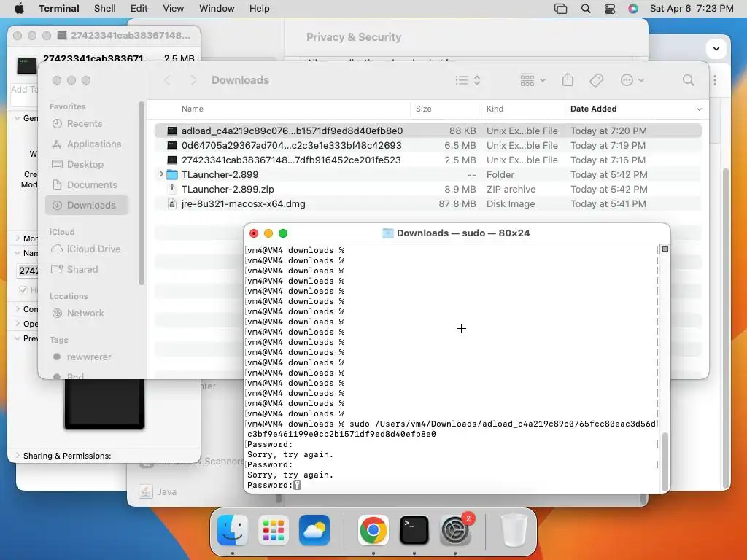Open the Window menu
747x560 pixels.
(x=217, y=9)
